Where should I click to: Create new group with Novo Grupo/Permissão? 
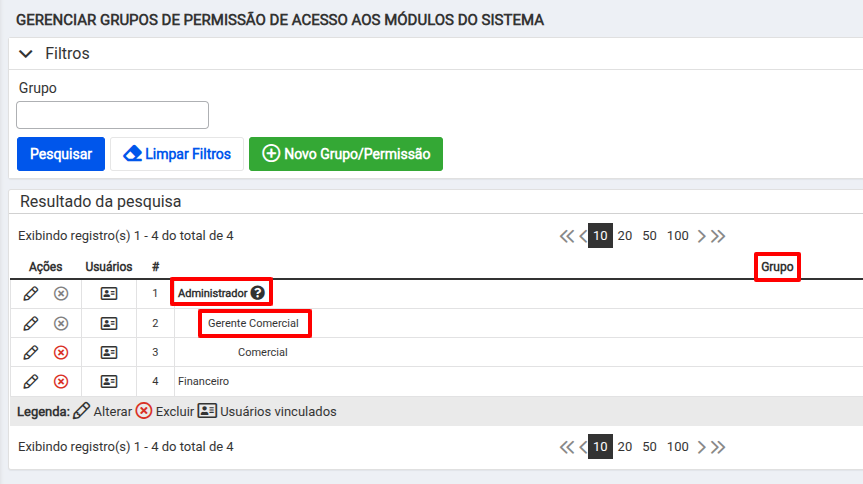346,154
